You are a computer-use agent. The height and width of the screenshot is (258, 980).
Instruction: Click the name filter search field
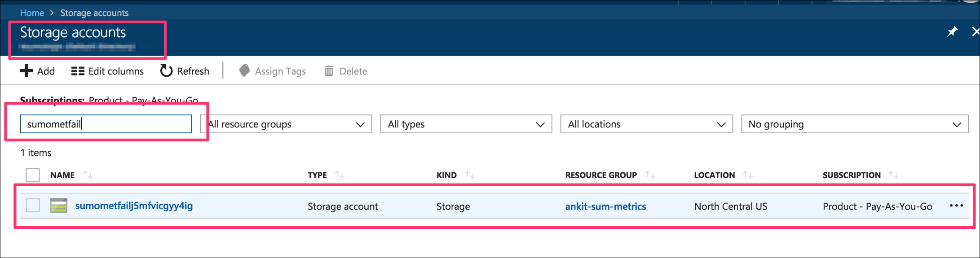106,124
